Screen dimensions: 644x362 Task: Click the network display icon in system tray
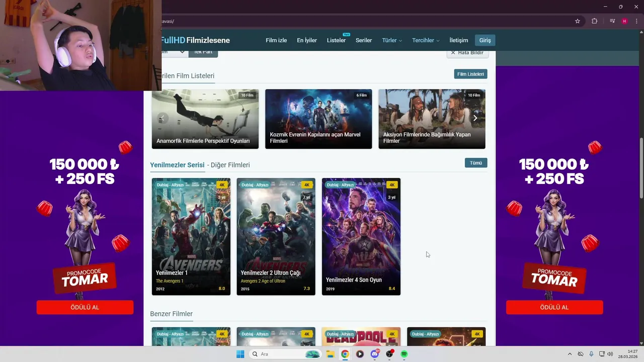click(602, 354)
